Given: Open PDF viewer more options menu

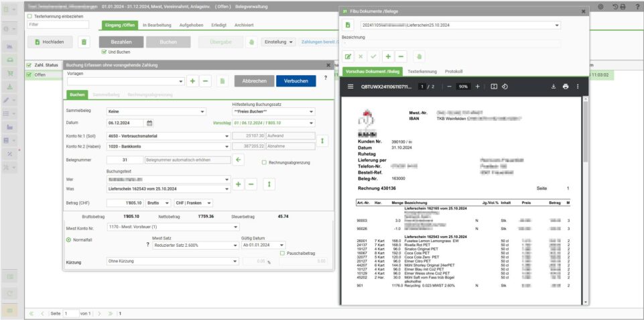Looking at the screenshot, I should coord(578,87).
